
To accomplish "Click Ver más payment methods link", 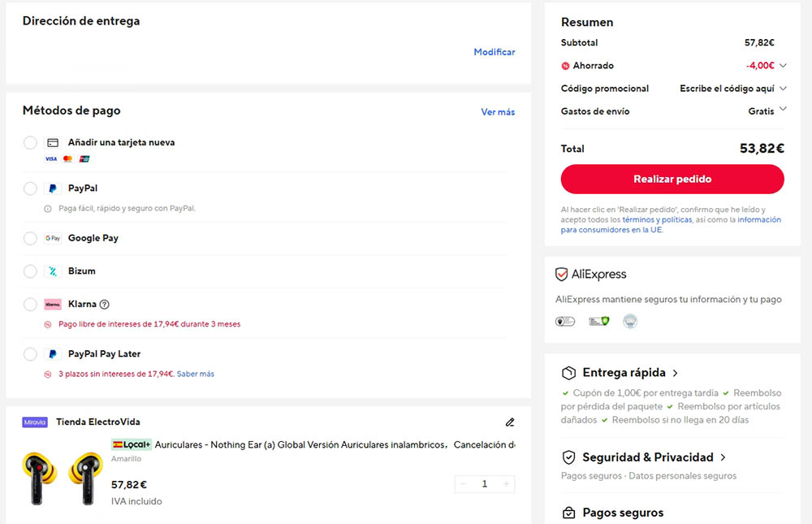I will coord(498,112).
